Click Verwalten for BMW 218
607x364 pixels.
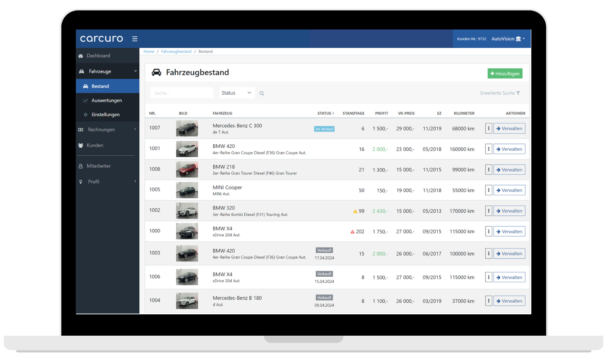point(509,170)
